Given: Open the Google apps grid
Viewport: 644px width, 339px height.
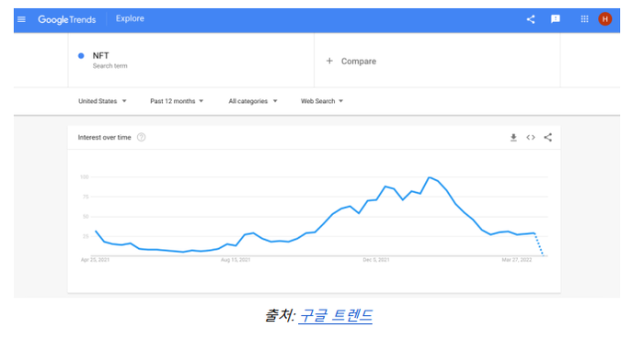Looking at the screenshot, I should click(x=584, y=19).
